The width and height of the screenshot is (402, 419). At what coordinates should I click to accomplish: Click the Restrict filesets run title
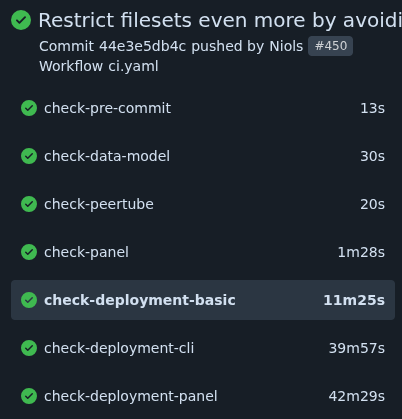coord(220,20)
